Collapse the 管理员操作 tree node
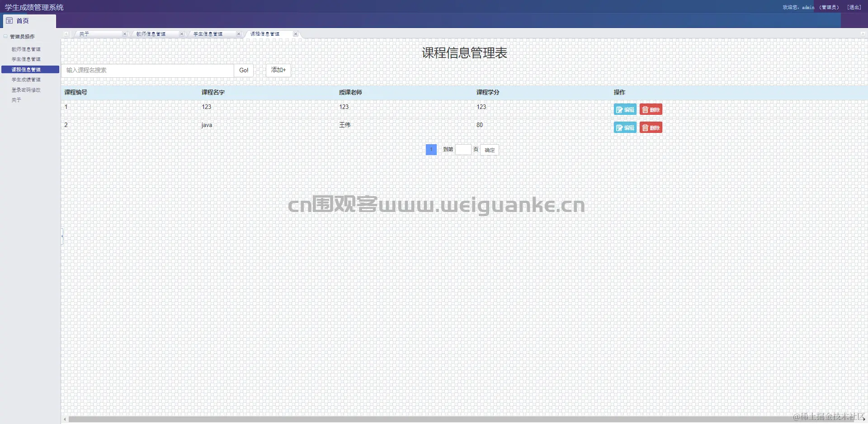The width and height of the screenshot is (868, 424). 5,36
